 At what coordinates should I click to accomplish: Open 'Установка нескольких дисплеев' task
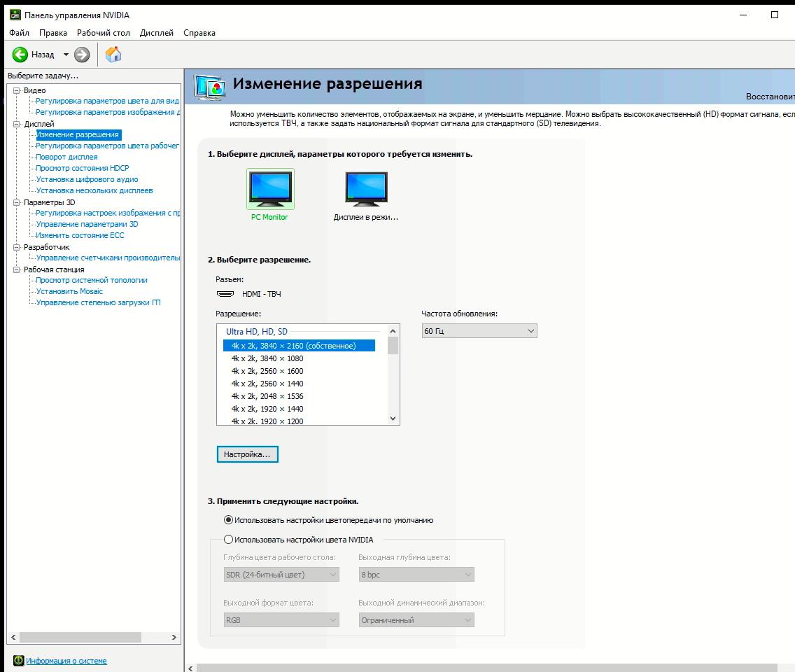(x=94, y=190)
